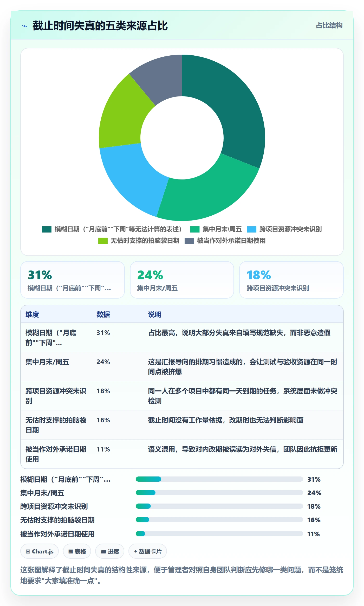Click the Chart.js tag chip
364x606 pixels.
40,551
